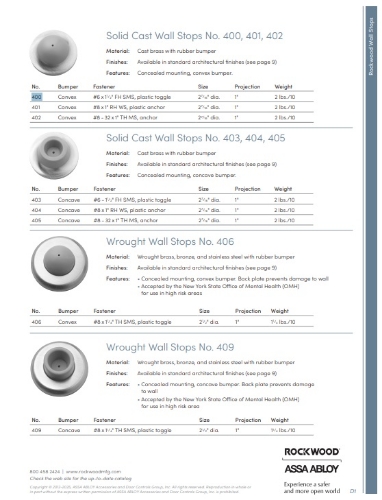Viewport: 382px width, 500px height.
Task: Click the Fastener column header in the 400 table
Action: click(104, 87)
